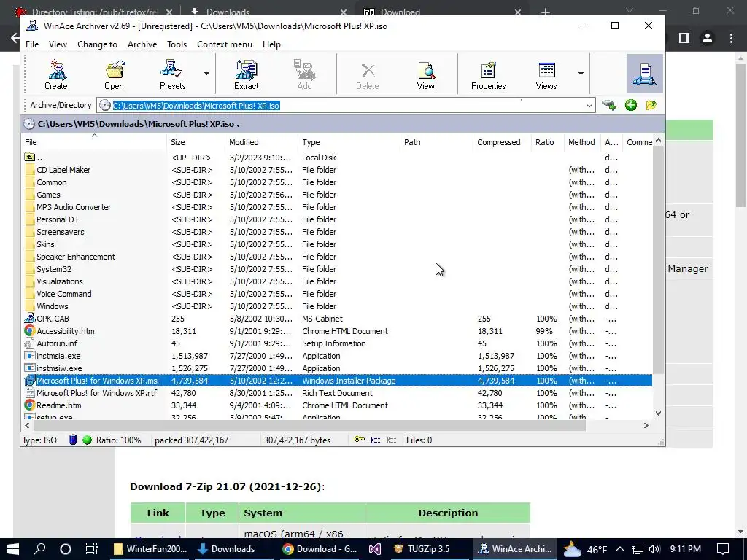
Task: Select instmsia.exe in the list
Action: 337,355
